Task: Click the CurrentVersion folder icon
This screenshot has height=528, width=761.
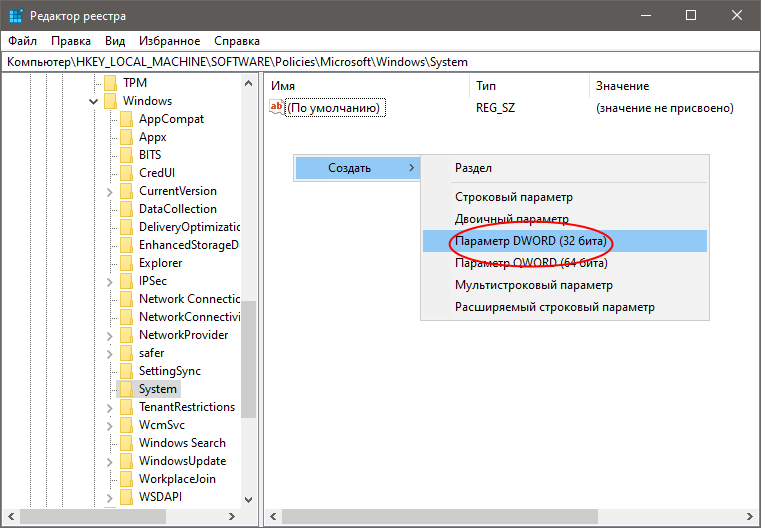Action: pos(126,191)
